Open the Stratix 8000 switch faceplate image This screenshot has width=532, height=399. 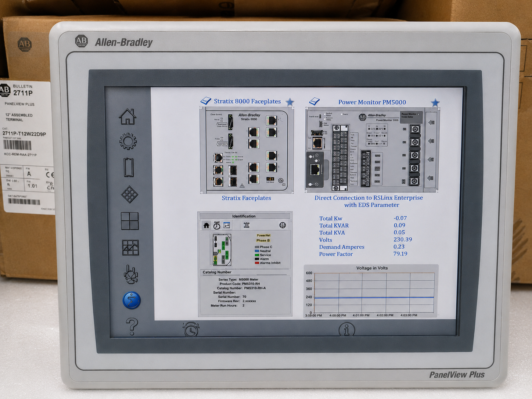247,150
